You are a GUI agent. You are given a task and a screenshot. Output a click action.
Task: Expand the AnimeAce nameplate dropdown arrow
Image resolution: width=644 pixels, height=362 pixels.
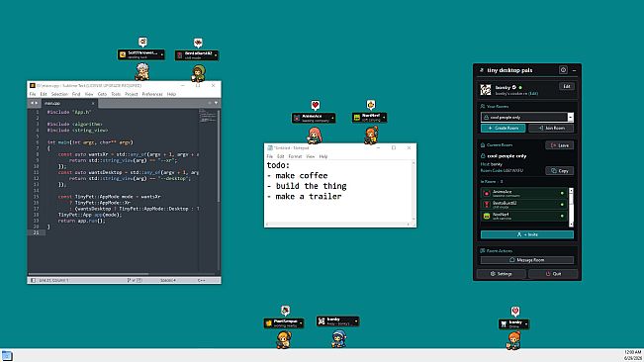332,119
